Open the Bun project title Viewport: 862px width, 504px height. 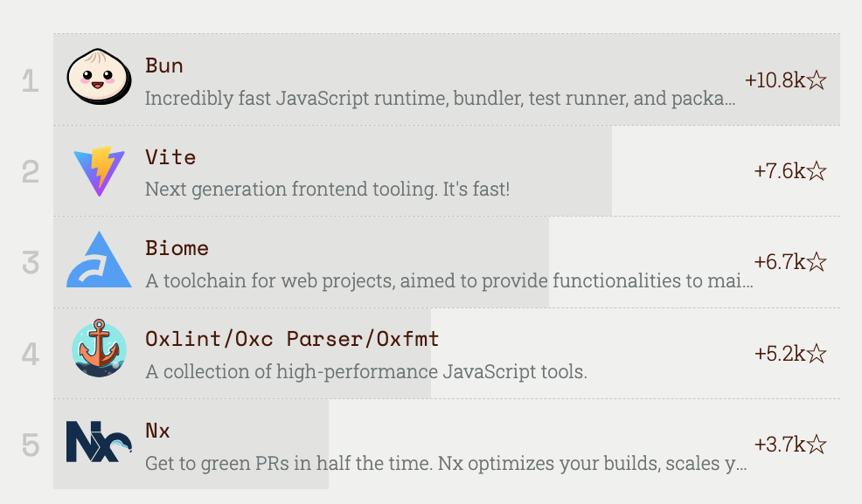(164, 66)
